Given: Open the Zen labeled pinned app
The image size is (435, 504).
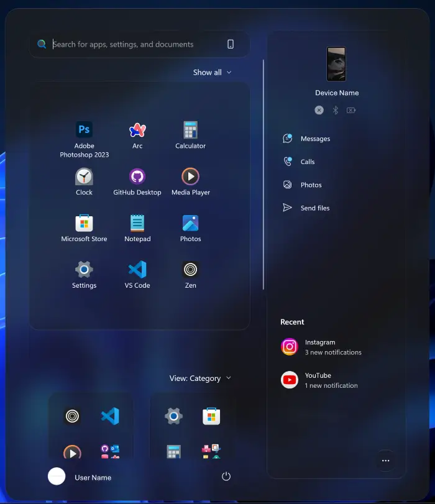Looking at the screenshot, I should [x=190, y=275].
